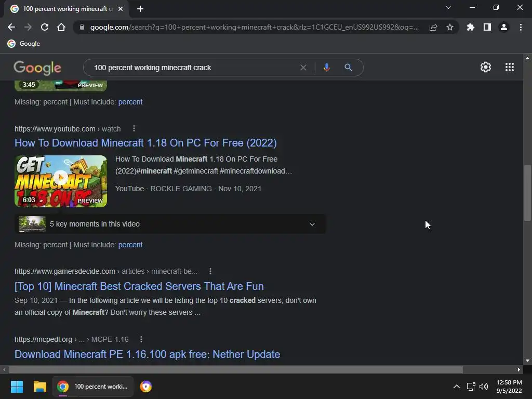
Task: Click 'ROCKLE GAMING' channel text
Action: [x=181, y=189]
